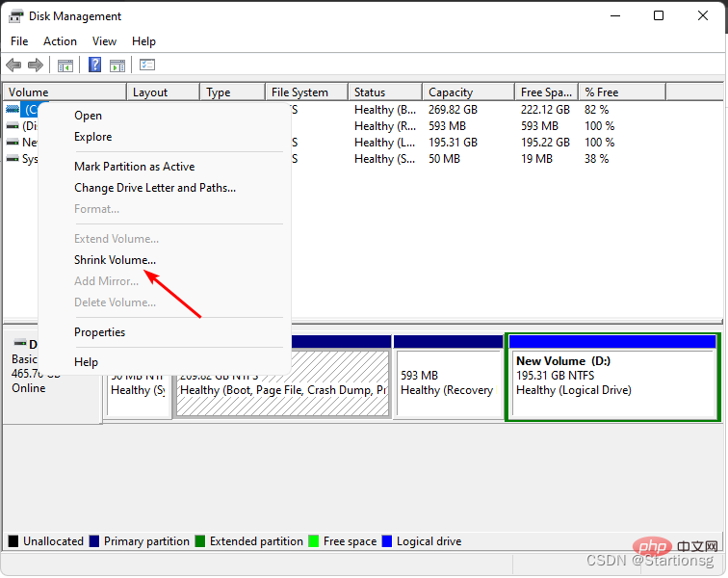Open the View menu

[104, 41]
